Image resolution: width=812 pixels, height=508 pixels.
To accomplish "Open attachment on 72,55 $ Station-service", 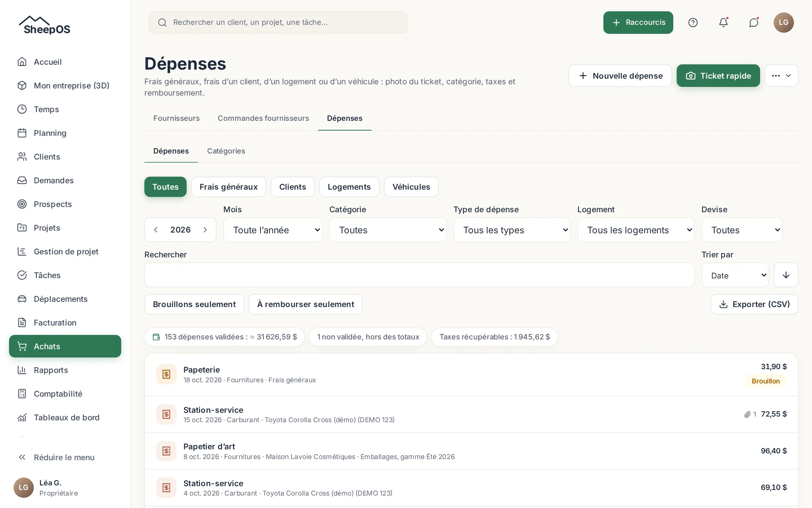I will click(750, 414).
